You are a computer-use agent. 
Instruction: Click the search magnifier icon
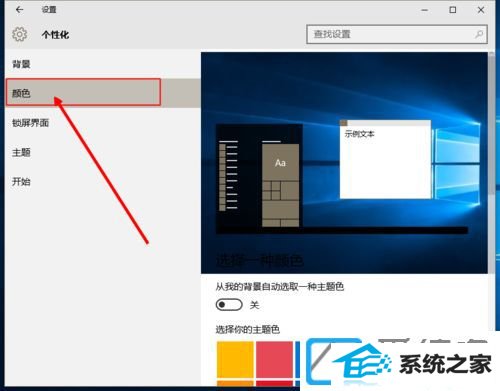click(479, 34)
